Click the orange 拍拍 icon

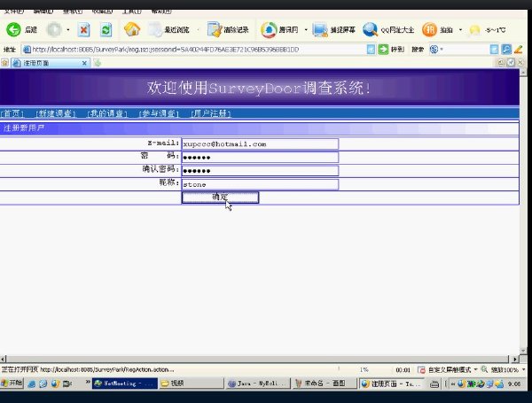(x=429, y=30)
